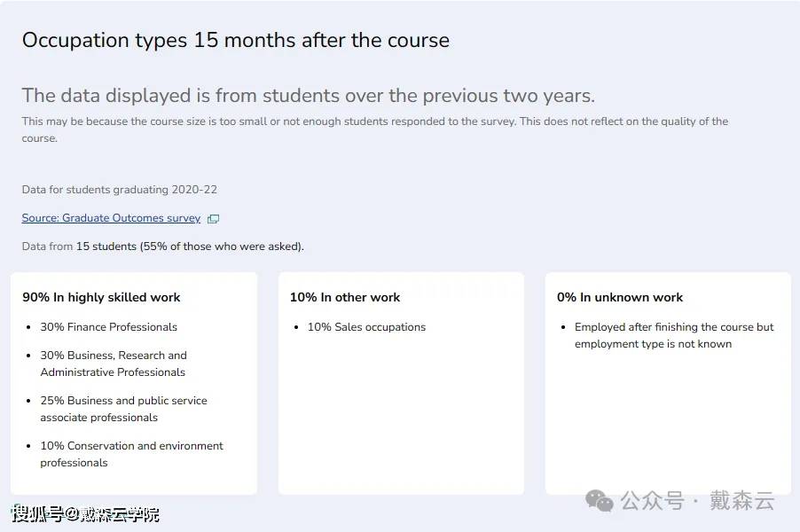
Task: Click the 'Data for students graduating 2020-22' text
Action: [120, 190]
